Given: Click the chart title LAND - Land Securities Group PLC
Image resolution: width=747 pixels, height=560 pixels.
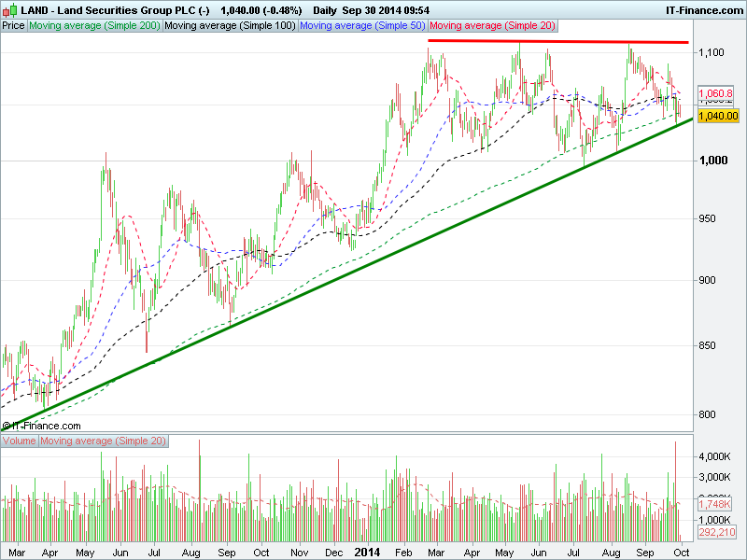Looking at the screenshot, I should 115,10.
